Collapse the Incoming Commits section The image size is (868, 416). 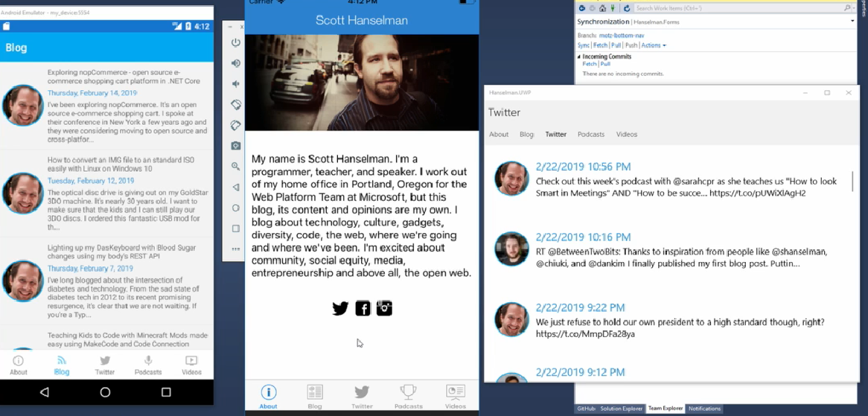[x=580, y=57]
